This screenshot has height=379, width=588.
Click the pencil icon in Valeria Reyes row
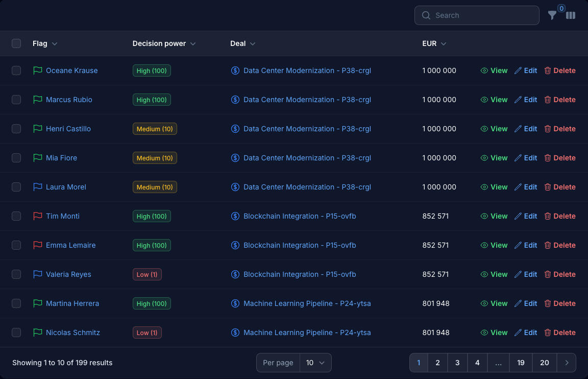point(518,274)
